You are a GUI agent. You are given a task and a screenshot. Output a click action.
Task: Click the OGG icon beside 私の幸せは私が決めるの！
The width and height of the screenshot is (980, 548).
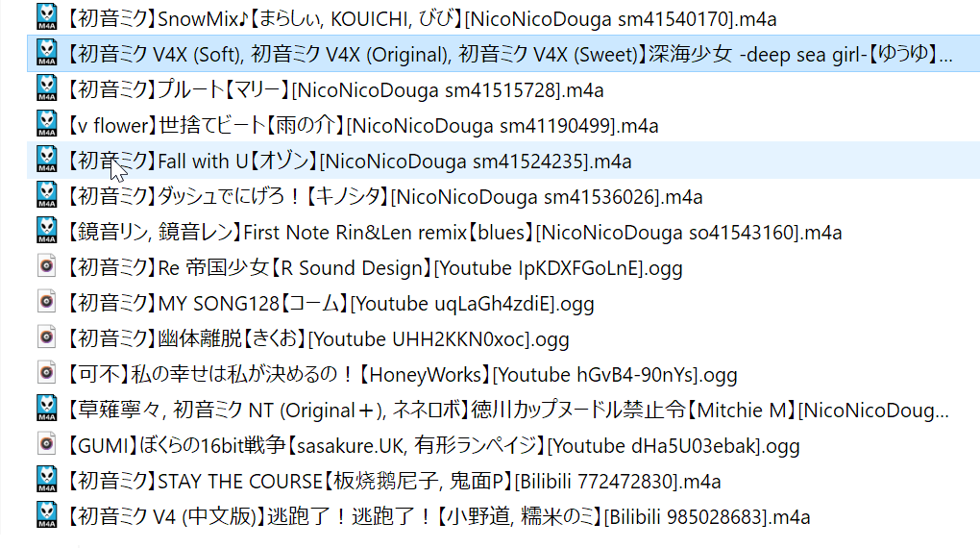(x=47, y=373)
